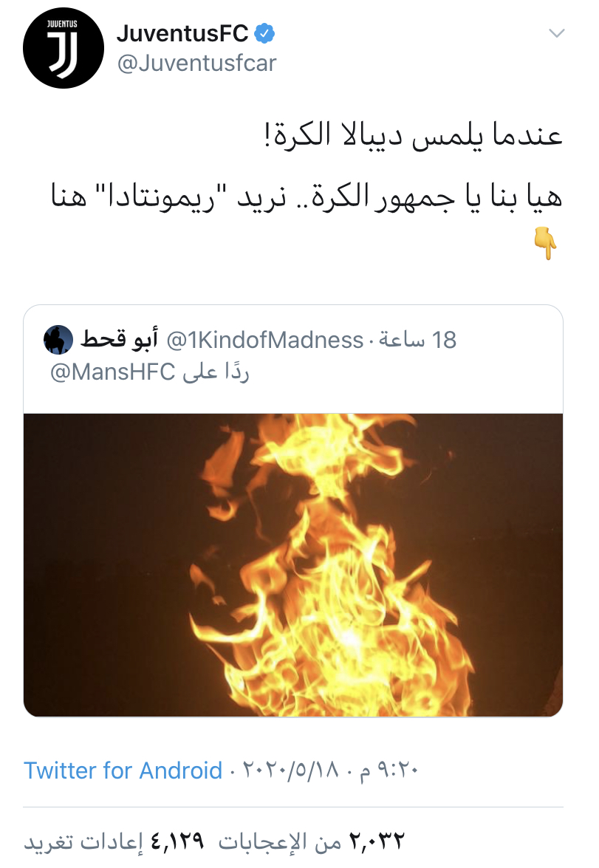Open the quoted user's small avatar
The height and width of the screenshot is (868, 599).
[x=58, y=339]
